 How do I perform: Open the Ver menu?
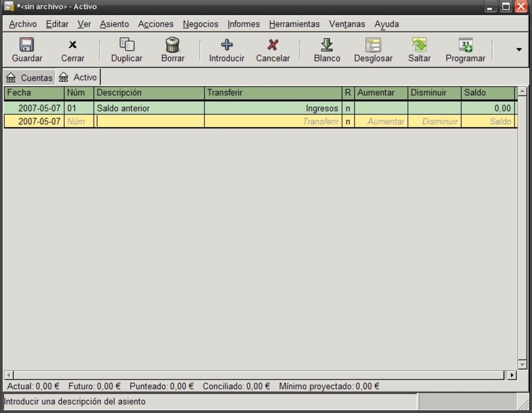point(84,24)
